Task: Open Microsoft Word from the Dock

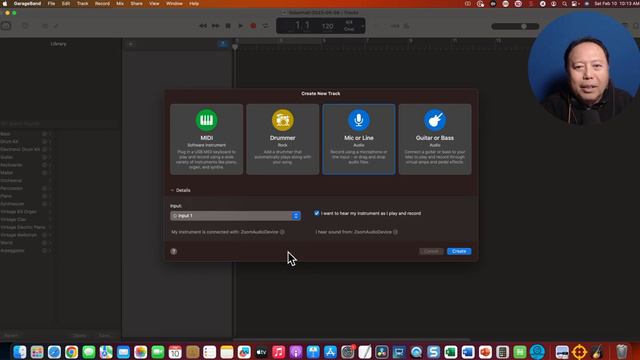Action: (x=468, y=351)
